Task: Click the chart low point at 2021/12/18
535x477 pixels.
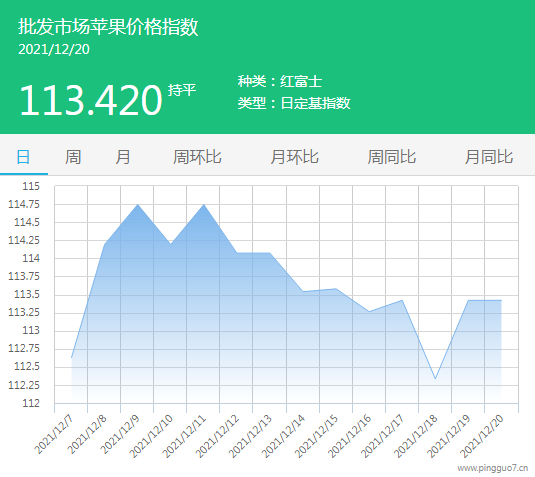Action: point(435,379)
